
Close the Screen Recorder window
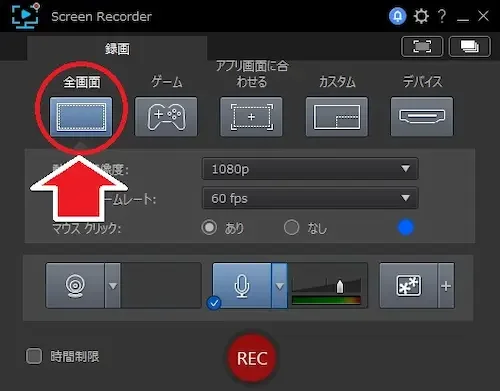tap(483, 16)
